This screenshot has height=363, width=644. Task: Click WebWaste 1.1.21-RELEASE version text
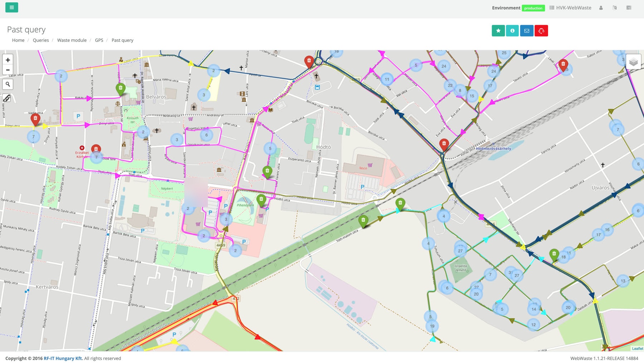pos(604,358)
